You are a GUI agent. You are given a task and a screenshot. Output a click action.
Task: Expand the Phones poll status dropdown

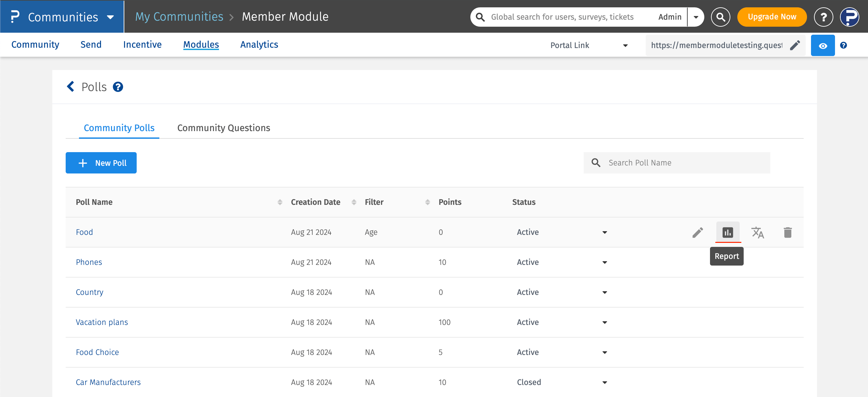click(x=605, y=263)
